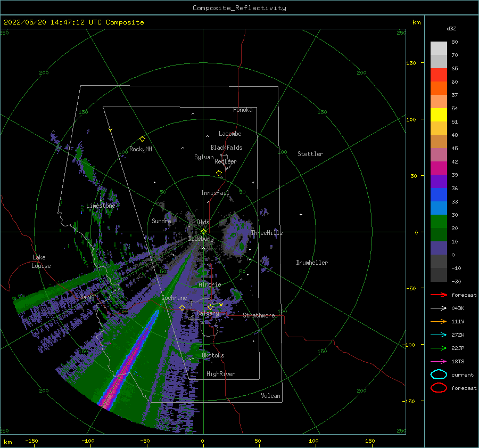This screenshot has width=479, height=448.
Task: Click the yellow diamond marker above RockyMH
Action: (x=142, y=139)
